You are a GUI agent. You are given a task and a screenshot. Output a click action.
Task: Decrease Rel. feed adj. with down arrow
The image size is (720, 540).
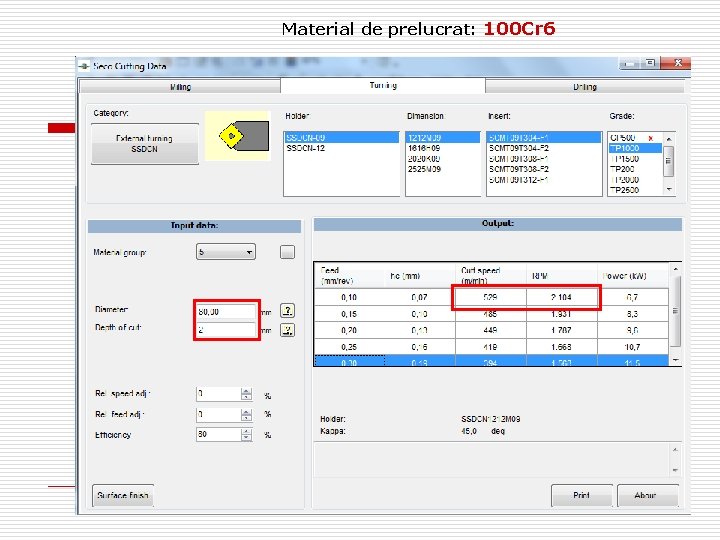(x=247, y=418)
